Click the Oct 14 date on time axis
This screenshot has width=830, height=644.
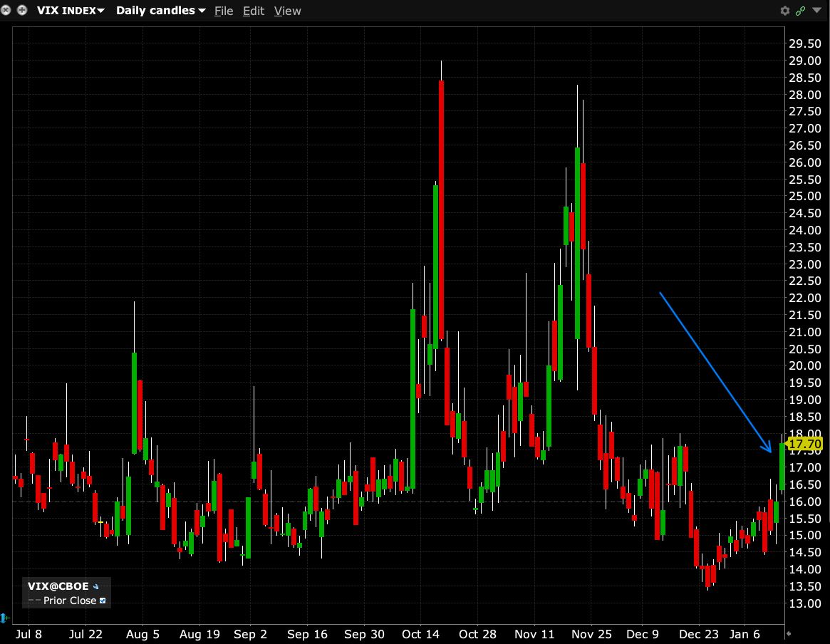pyautogui.click(x=421, y=634)
